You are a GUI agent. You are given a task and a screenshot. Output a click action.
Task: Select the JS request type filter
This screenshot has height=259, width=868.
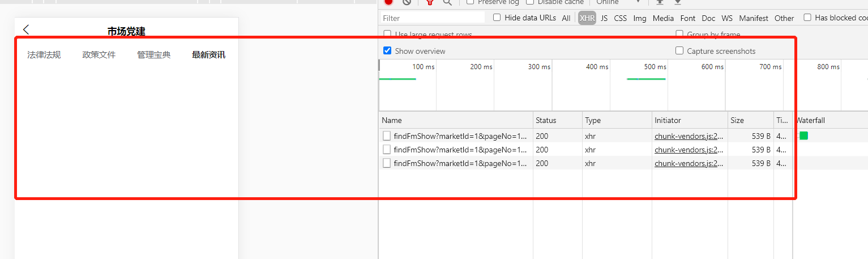click(604, 18)
